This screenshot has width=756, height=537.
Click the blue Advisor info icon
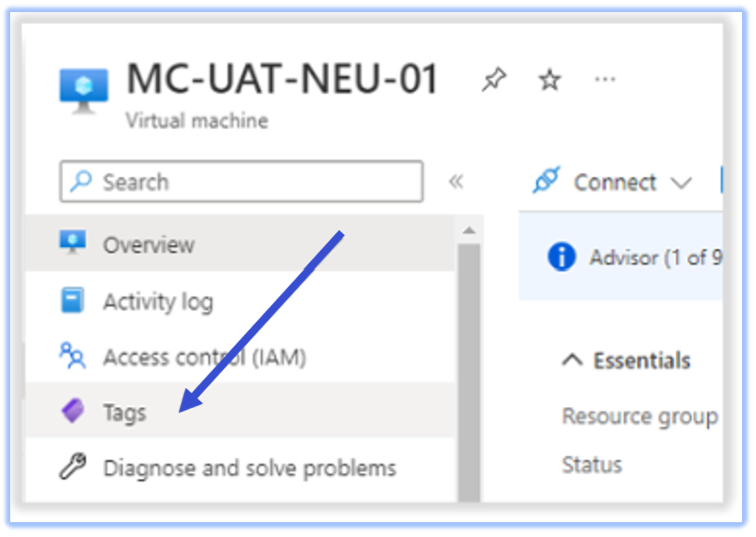(x=562, y=256)
